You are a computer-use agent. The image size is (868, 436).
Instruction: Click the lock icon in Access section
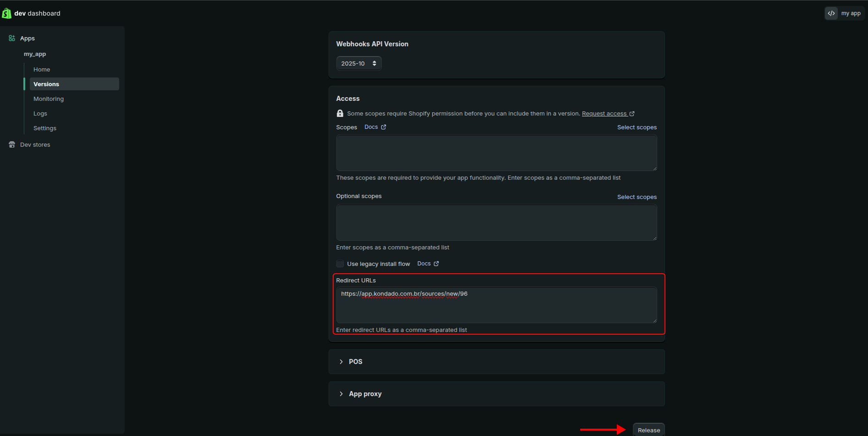click(340, 113)
